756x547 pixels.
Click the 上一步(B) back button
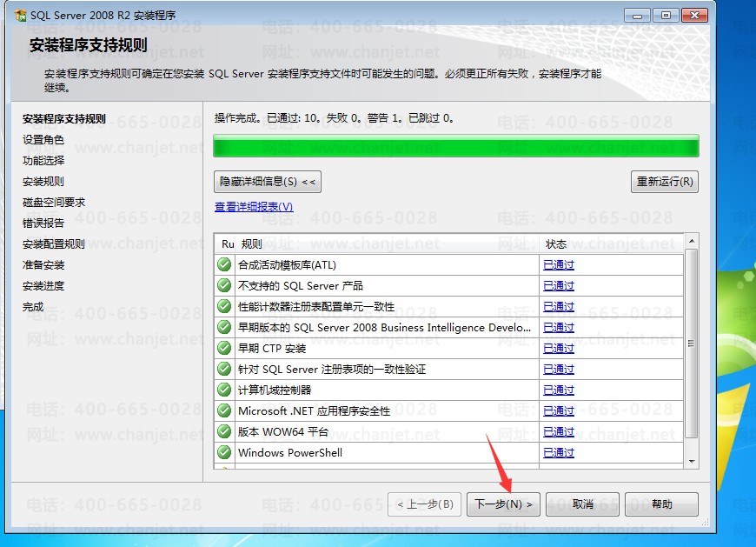[424, 504]
